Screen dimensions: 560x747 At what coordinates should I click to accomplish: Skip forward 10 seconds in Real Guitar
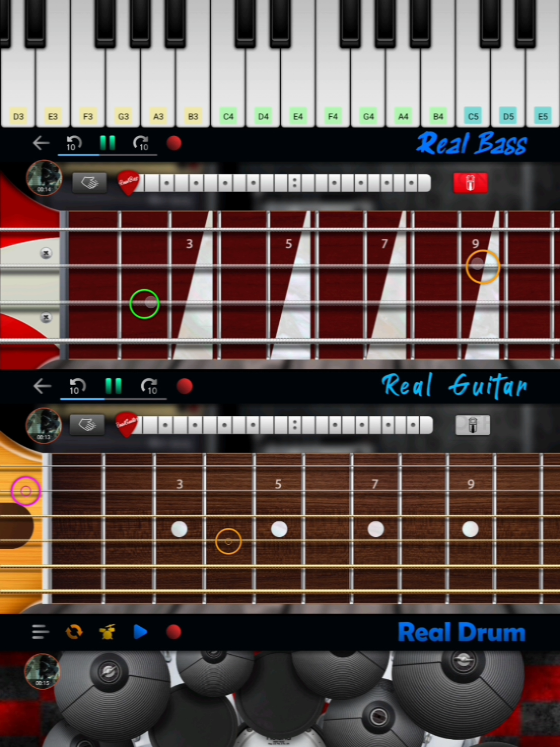click(x=149, y=386)
